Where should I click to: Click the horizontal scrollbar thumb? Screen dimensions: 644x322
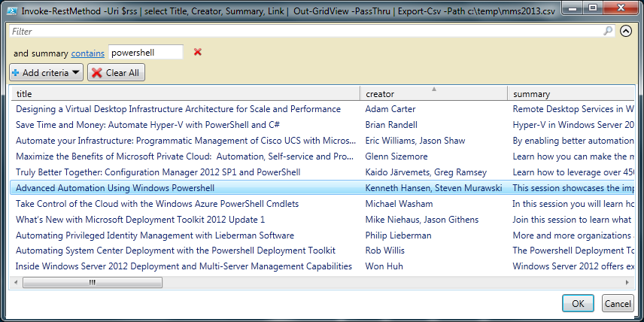click(x=92, y=282)
